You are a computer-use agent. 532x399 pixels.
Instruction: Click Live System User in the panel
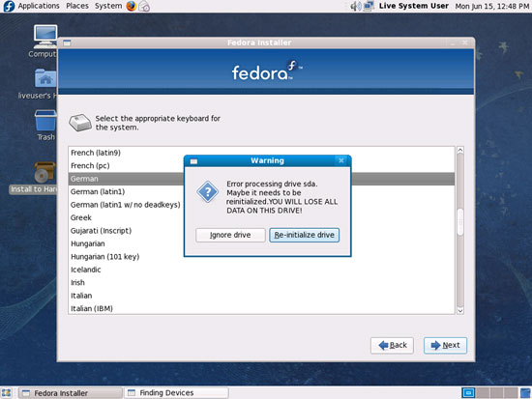(414, 6)
